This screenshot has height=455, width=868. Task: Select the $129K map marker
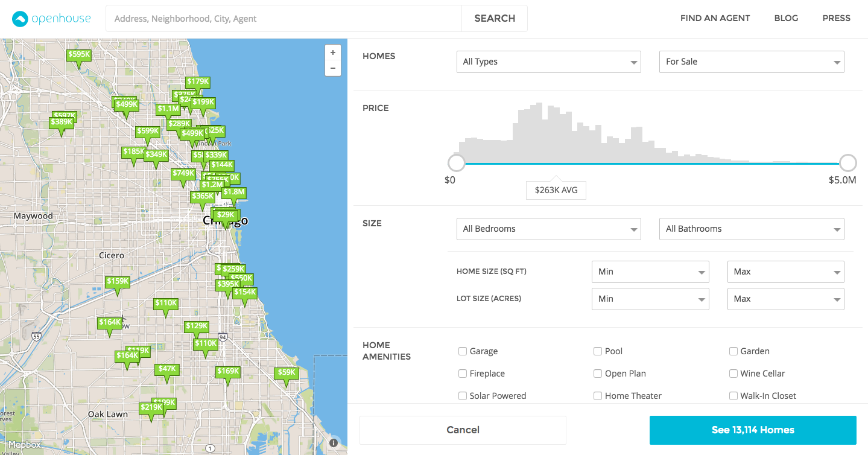pyautogui.click(x=197, y=326)
